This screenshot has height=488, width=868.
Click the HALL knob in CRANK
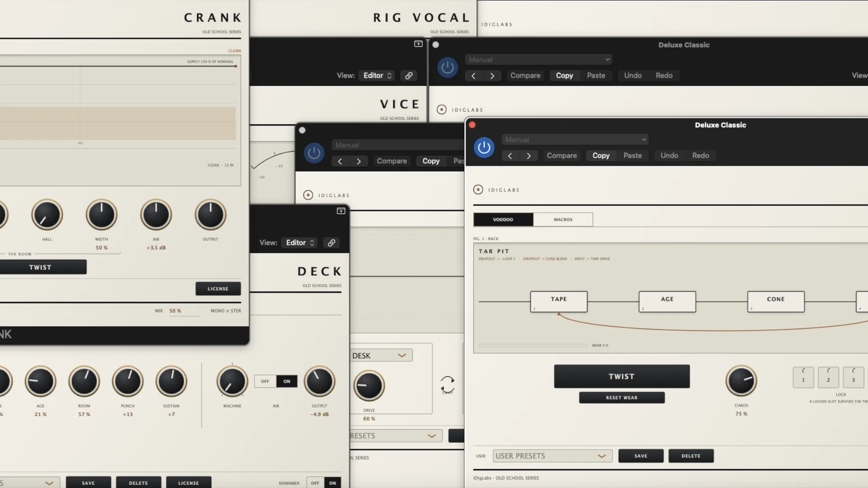[x=47, y=215]
